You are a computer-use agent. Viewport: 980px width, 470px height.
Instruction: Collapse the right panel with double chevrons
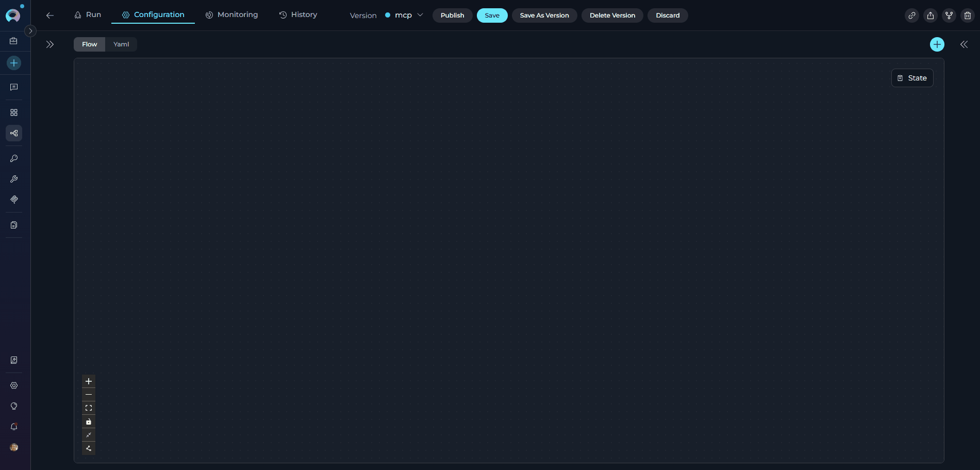[964, 44]
